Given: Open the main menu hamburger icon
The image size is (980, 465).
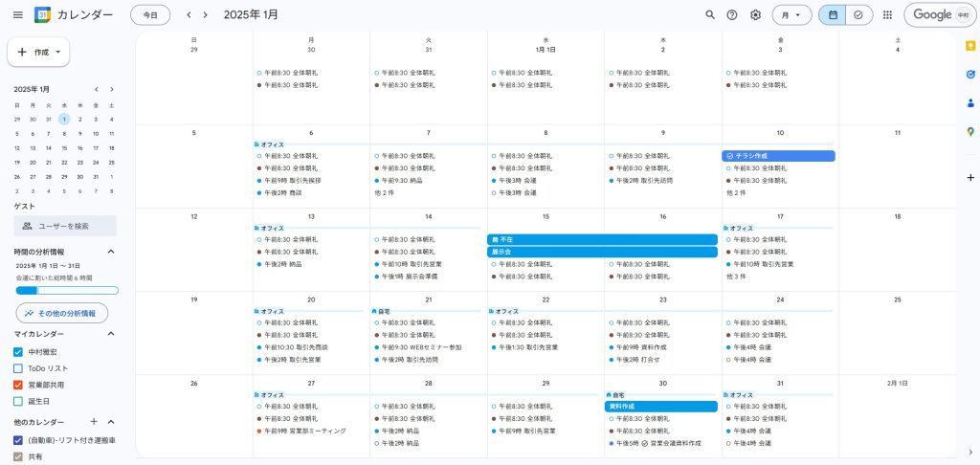Looking at the screenshot, I should (18, 15).
